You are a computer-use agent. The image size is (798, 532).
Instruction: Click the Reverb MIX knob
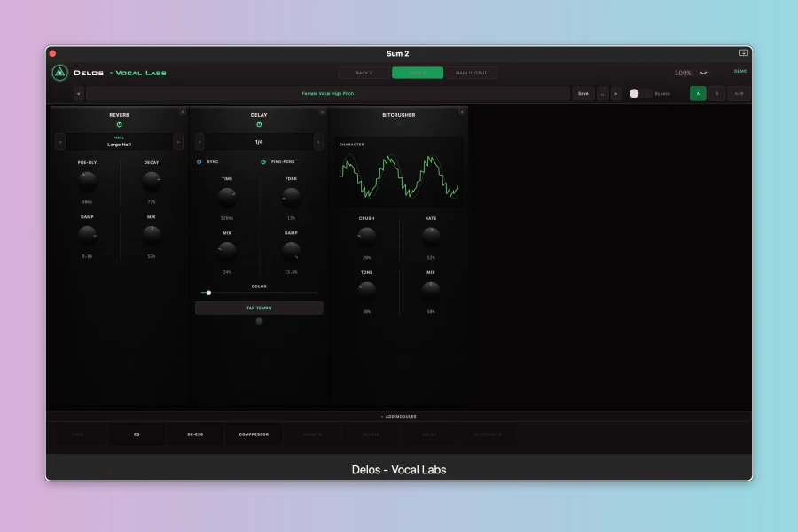click(151, 235)
